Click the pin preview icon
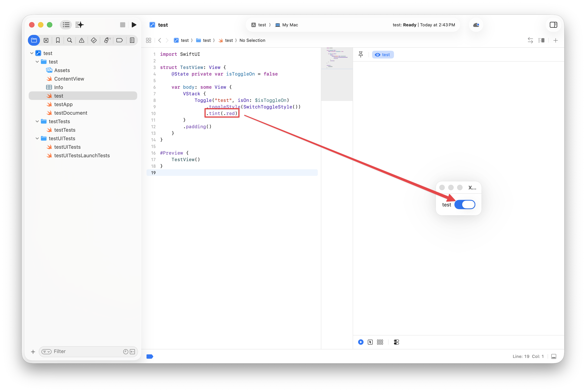The width and height of the screenshot is (586, 392). 361,54
